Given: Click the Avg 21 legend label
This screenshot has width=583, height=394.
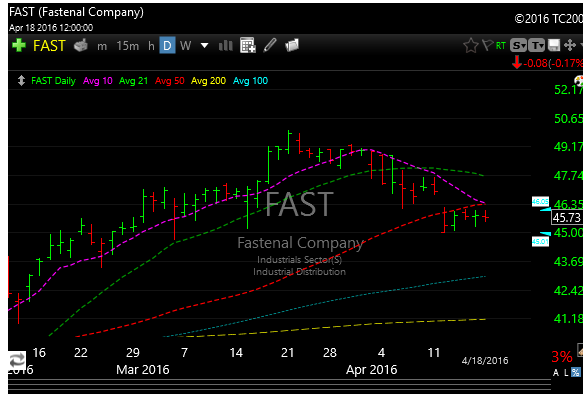Looking at the screenshot, I should click(x=133, y=81).
